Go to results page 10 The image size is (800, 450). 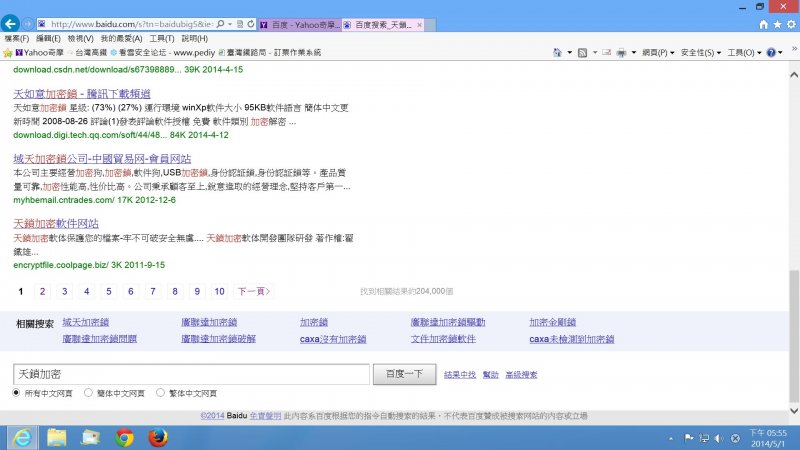(219, 291)
